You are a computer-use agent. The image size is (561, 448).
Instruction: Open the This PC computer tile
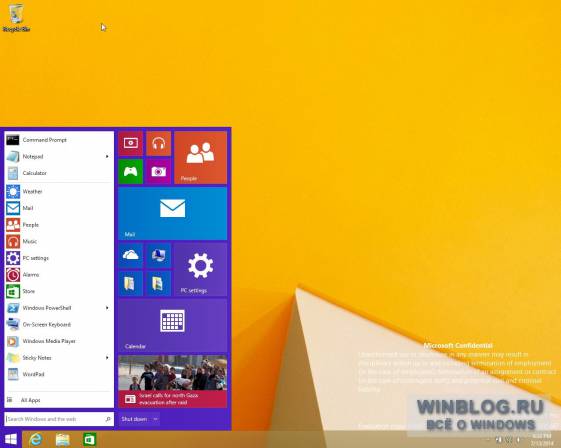tap(158, 255)
